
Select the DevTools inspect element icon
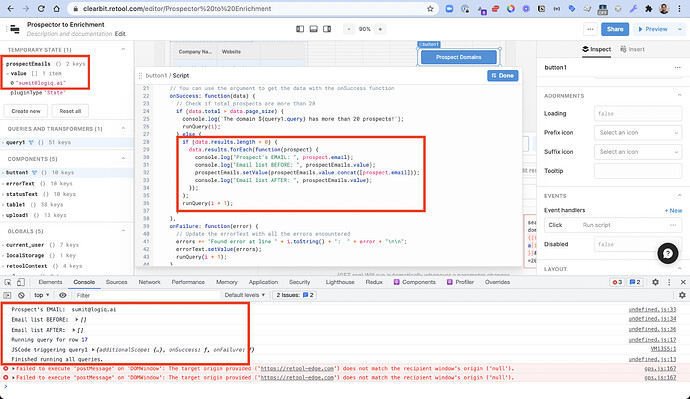point(8,282)
